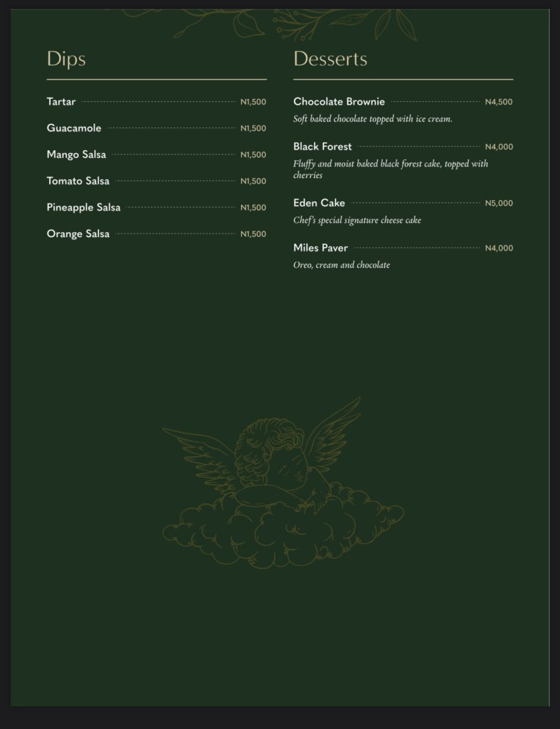
Task: Click on Tomato Salsa text
Action: 78,181
